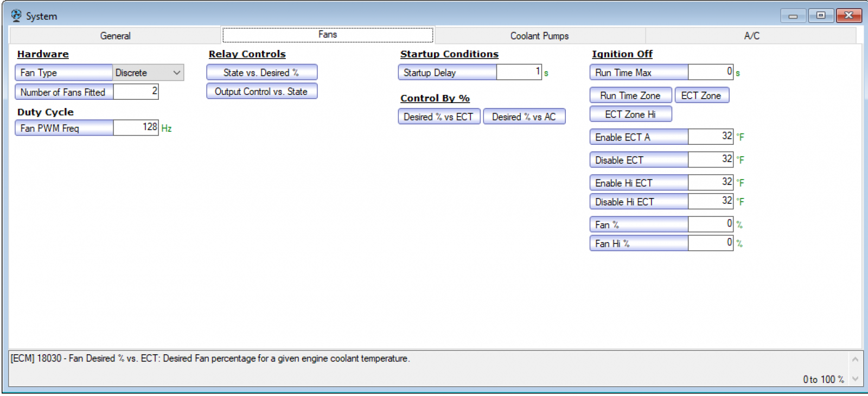Edit the Disable ECT temperature field
The image size is (868, 396).
click(710, 159)
